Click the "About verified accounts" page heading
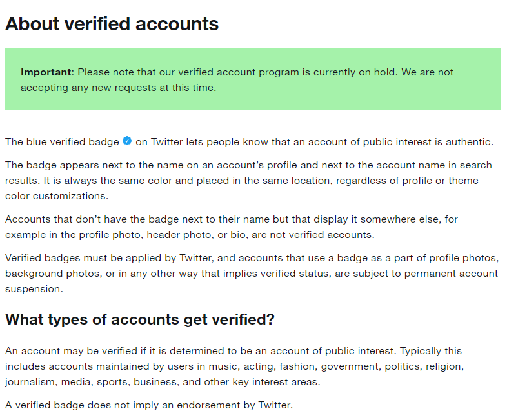 (112, 25)
